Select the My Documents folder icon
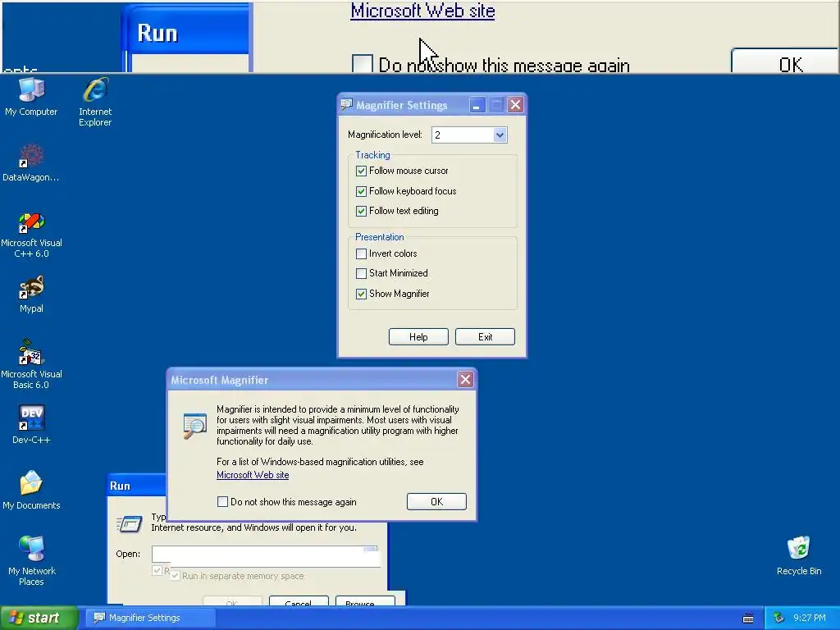This screenshot has height=630, width=840. (31, 491)
